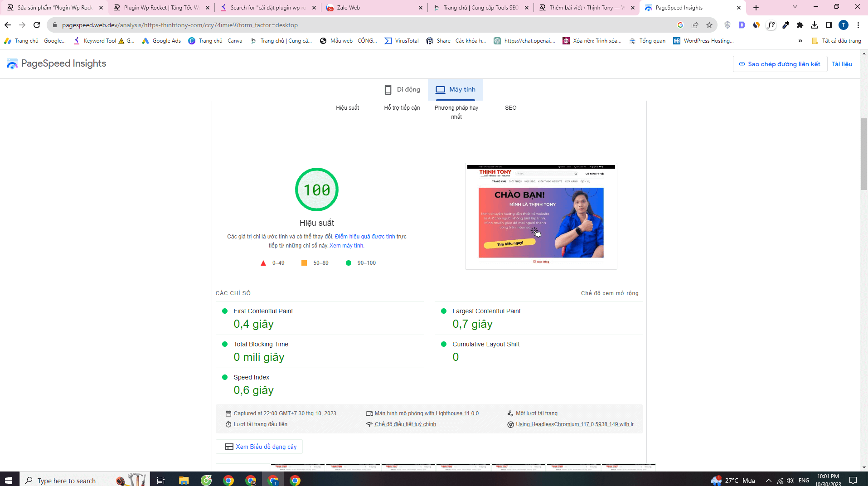Click the website screenshot thumbnail
Viewport: 868px width, 486px height.
click(x=541, y=216)
